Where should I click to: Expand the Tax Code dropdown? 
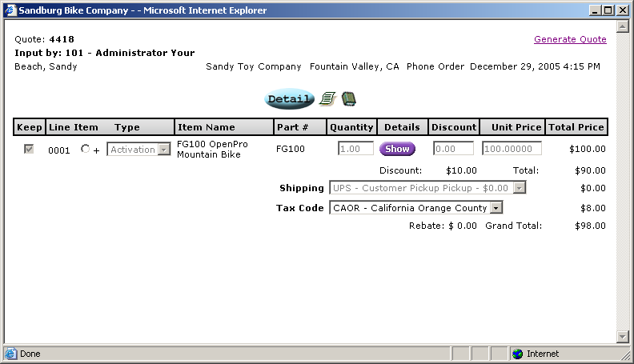(496, 208)
